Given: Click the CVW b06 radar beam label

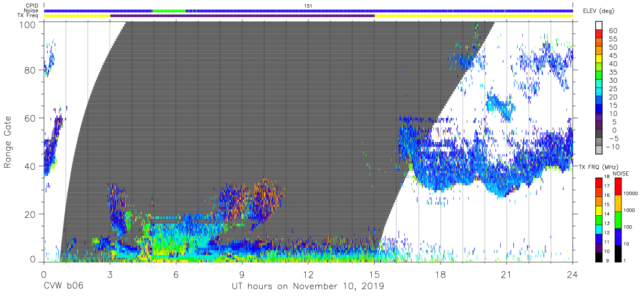Looking at the screenshot, I should point(63,287).
